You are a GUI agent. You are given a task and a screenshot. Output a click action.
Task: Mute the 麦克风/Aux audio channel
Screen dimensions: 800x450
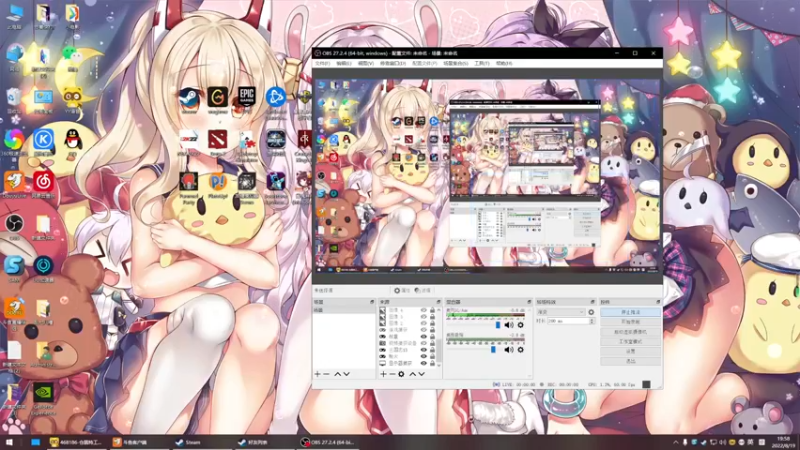[x=509, y=325]
